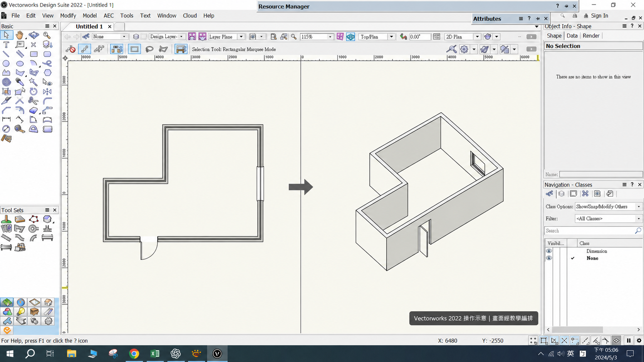Viewport: 644px width, 362px height.
Task: Open the Layer Plane dropdown
Action: [226, 37]
